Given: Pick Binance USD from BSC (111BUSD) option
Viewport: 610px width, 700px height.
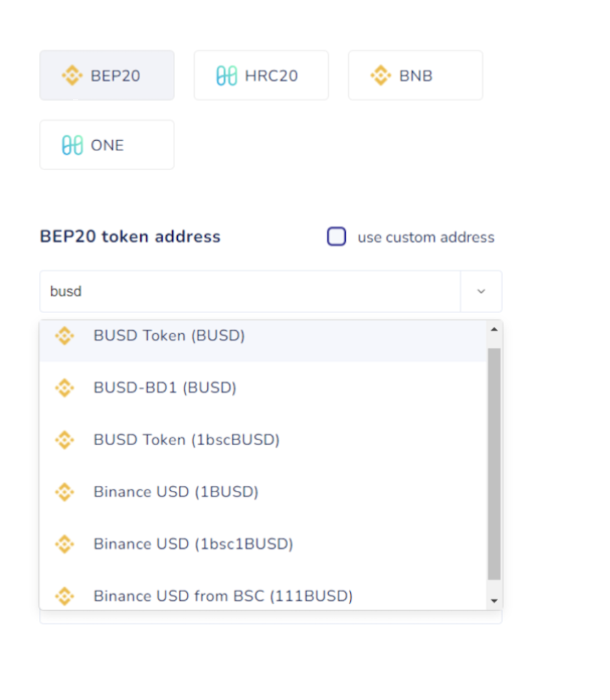Looking at the screenshot, I should point(263,595).
